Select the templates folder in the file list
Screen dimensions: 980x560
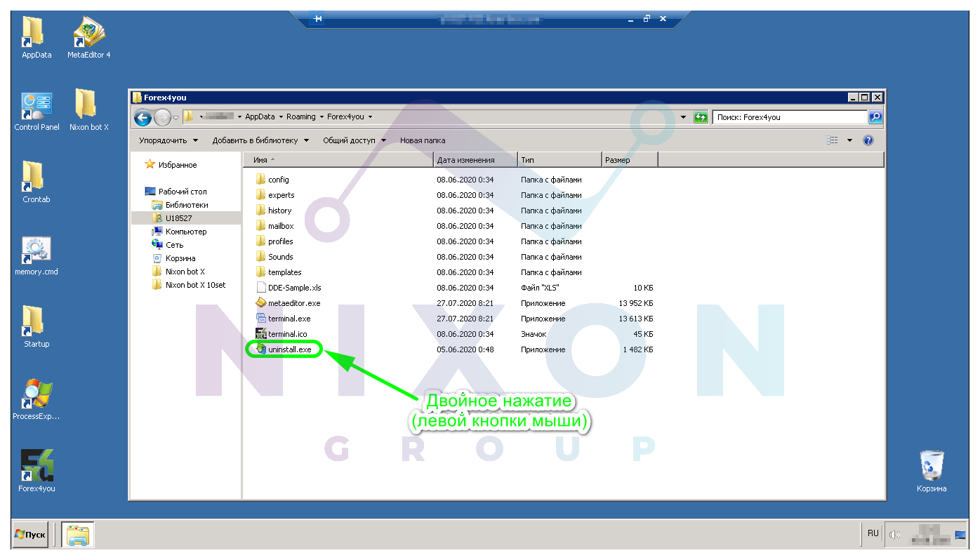(279, 272)
